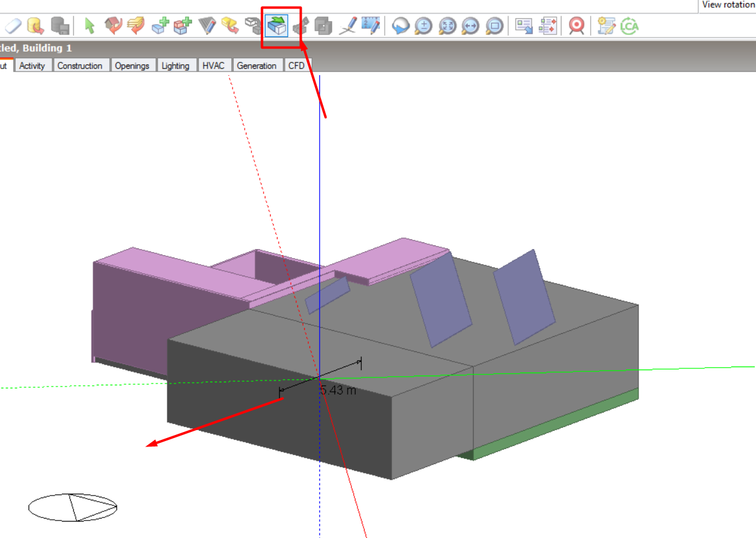
Task: Click the fit-width zoom magnifier
Action: pyautogui.click(x=471, y=26)
